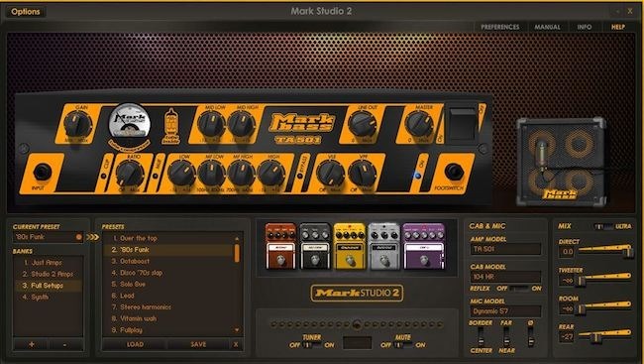This screenshot has width=644, height=364.
Task: Click the Markbass speaker cabinet image
Action: point(562,162)
